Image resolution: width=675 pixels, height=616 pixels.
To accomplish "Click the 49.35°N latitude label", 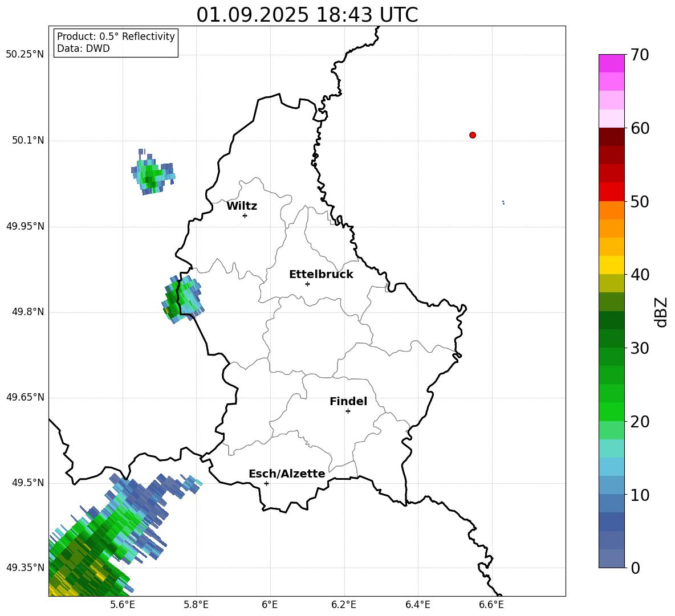I will [25, 568].
